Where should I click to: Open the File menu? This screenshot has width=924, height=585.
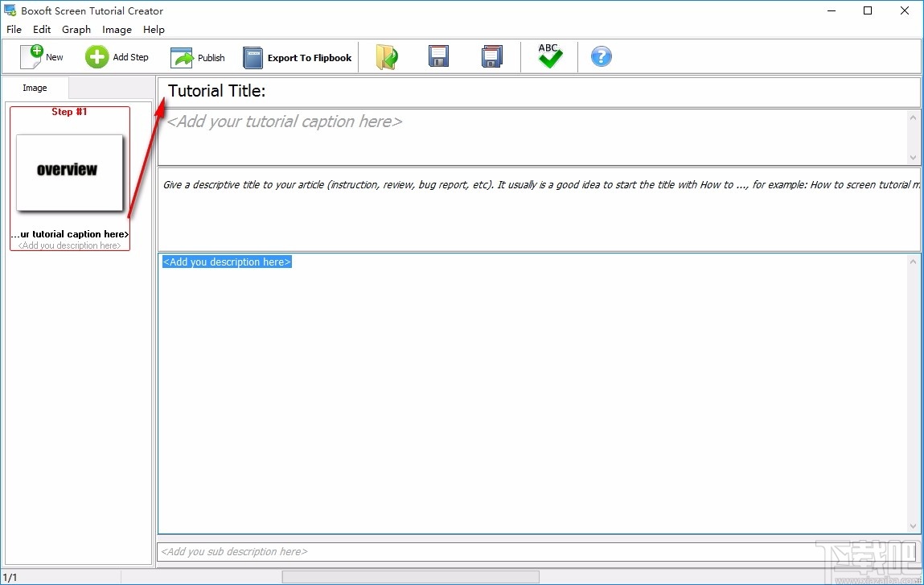[13, 29]
